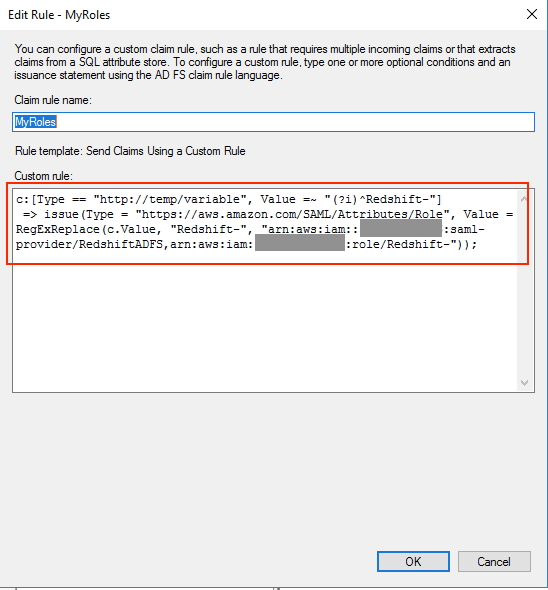Click the OK button

pos(413,561)
